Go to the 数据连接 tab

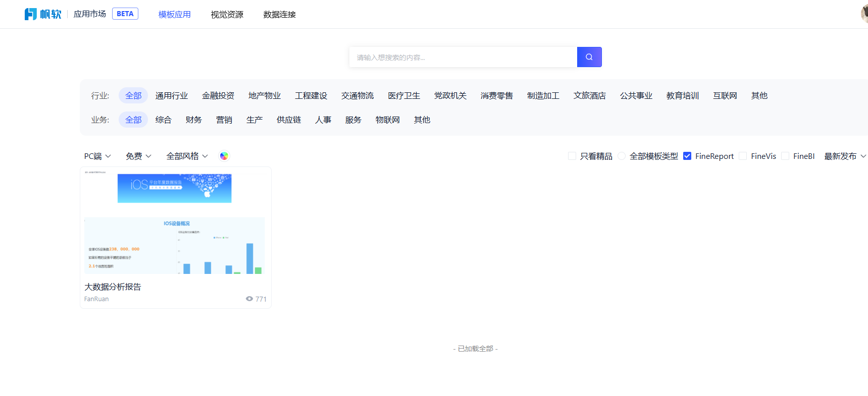pos(279,15)
